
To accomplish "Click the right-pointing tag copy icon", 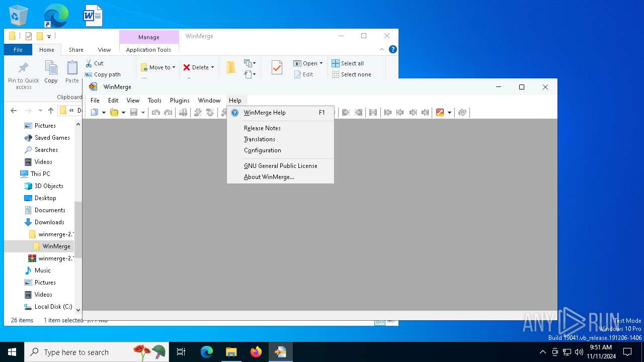I will click(346, 113).
